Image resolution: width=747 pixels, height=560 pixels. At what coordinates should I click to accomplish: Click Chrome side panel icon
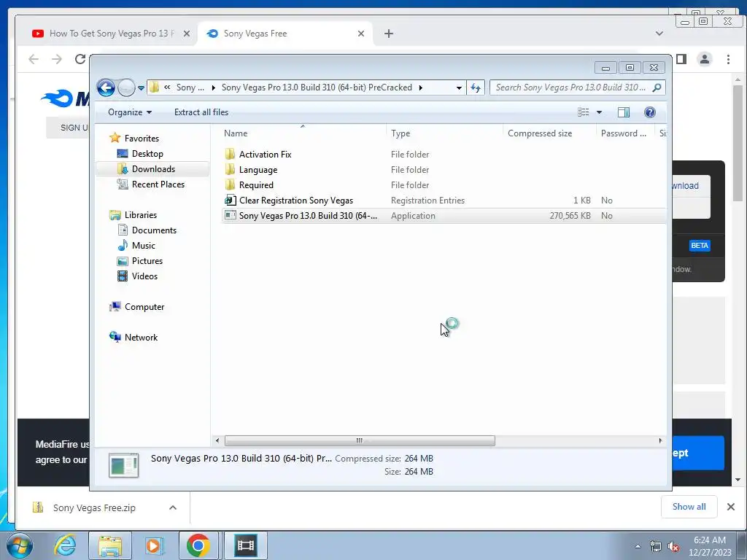[681, 59]
